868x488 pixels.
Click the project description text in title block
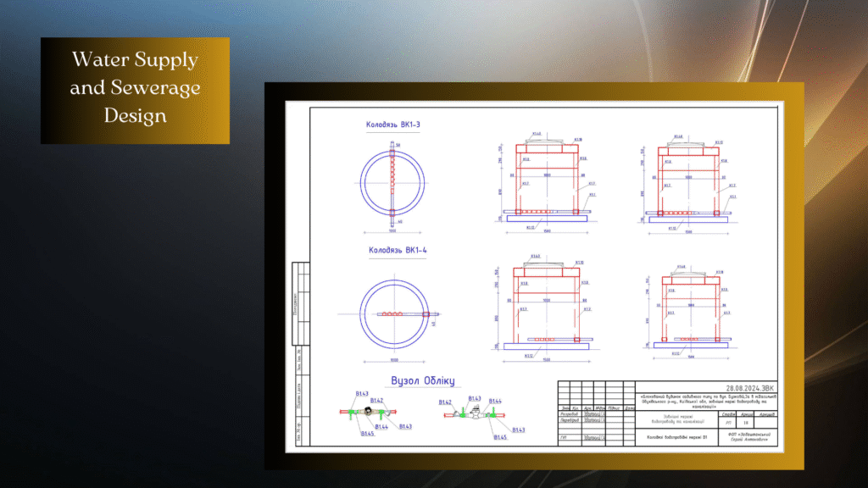[705, 401]
